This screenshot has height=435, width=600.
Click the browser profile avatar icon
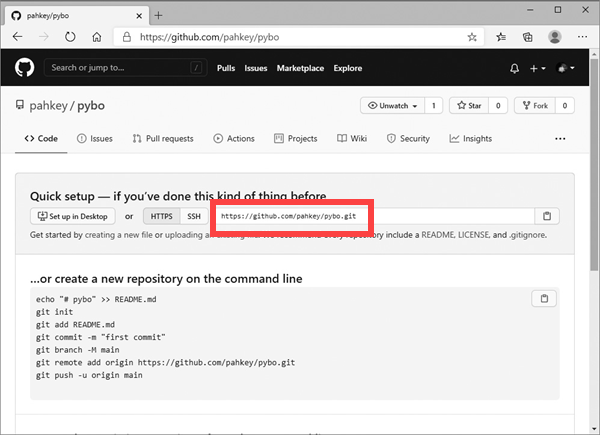pyautogui.click(x=555, y=37)
